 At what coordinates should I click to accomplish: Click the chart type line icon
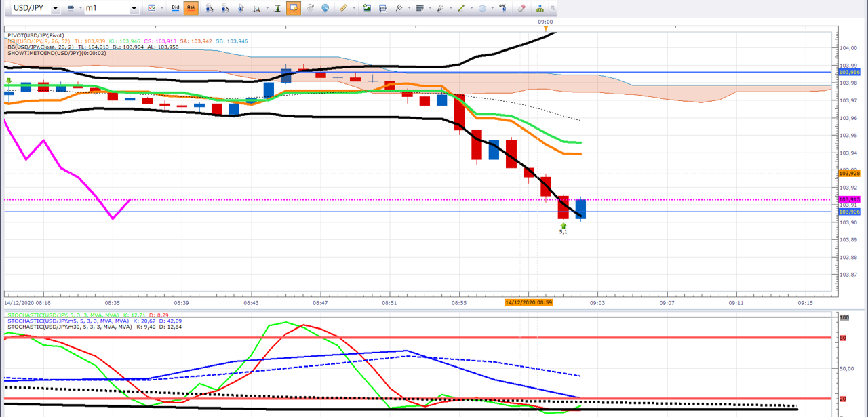pyautogui.click(x=151, y=8)
